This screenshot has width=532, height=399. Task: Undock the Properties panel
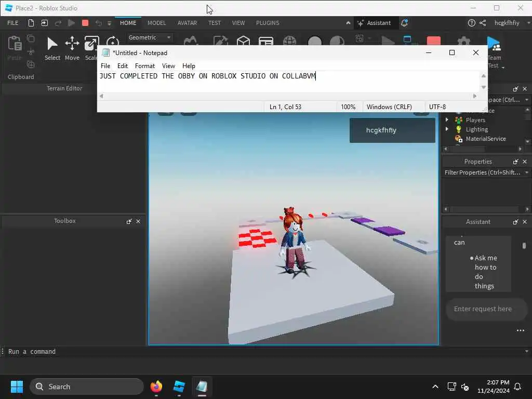click(516, 162)
